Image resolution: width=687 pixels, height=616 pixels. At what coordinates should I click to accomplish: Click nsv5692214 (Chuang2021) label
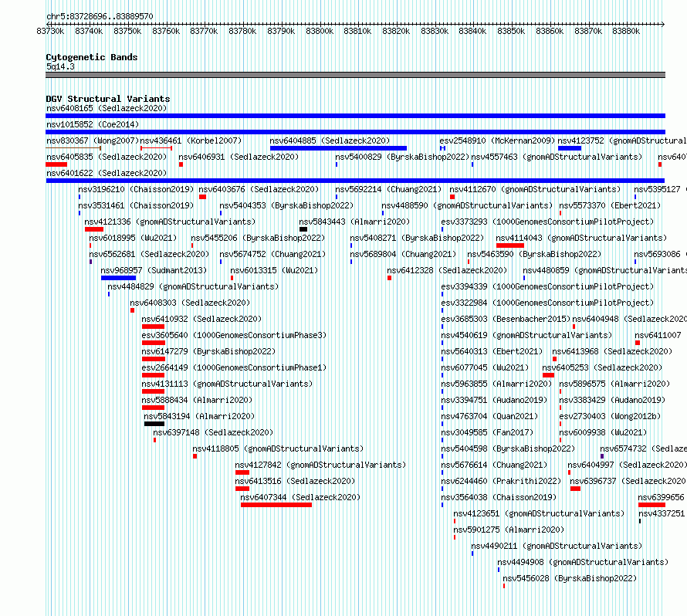388,189
